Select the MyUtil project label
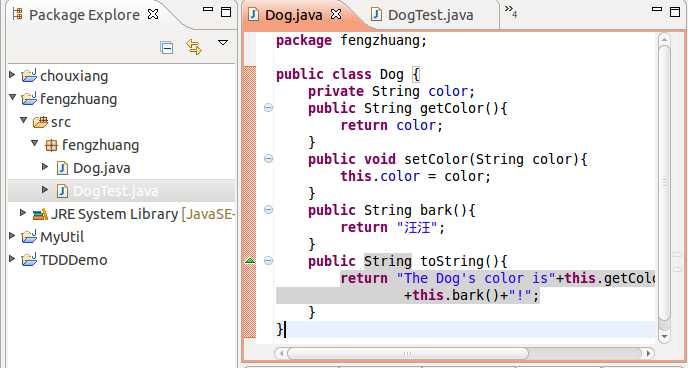This screenshot has height=368, width=688. 62,237
